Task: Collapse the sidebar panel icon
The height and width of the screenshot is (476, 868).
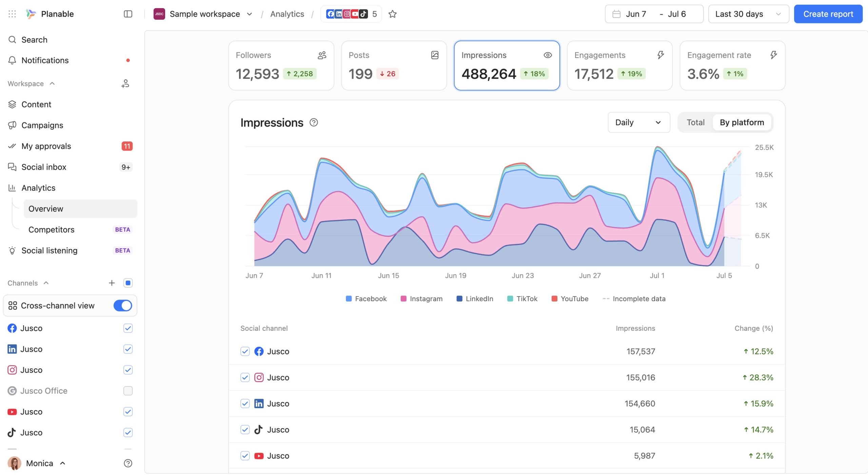Action: [x=128, y=14]
